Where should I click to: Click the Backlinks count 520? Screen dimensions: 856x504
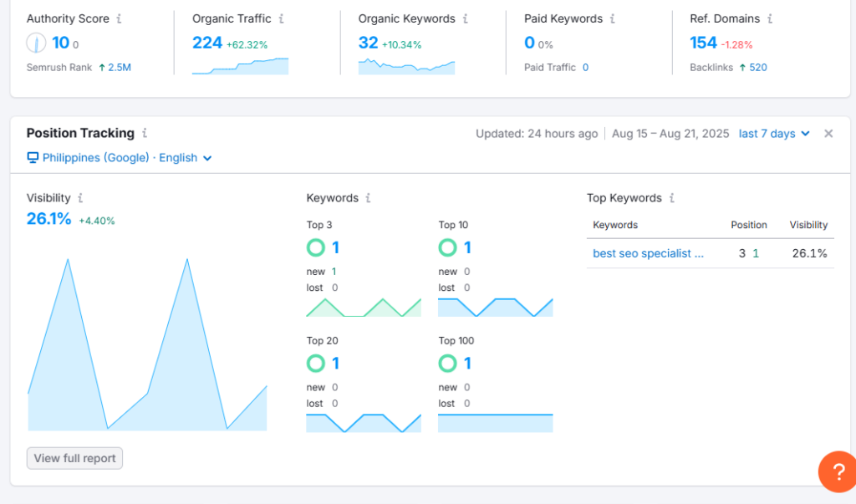tap(757, 67)
